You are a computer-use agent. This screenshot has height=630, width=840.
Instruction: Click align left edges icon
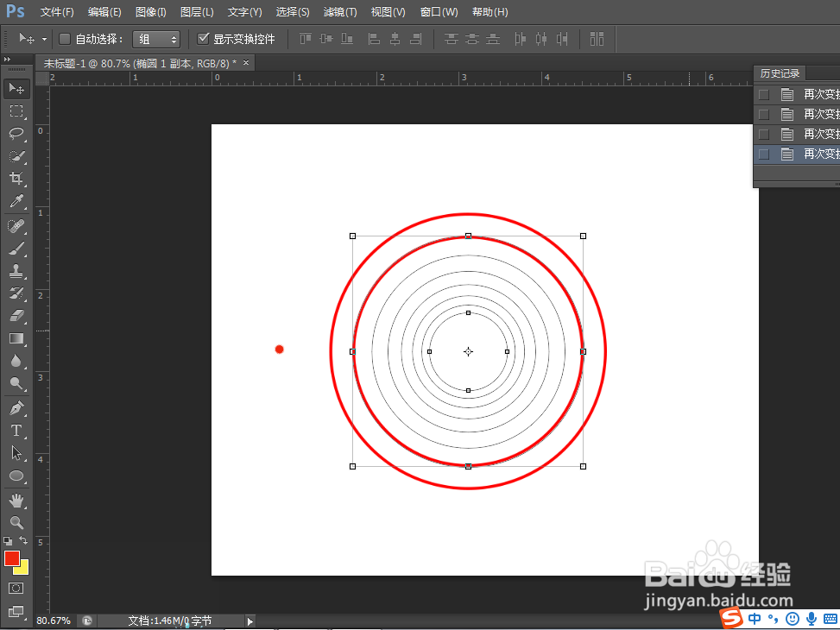tap(374, 39)
